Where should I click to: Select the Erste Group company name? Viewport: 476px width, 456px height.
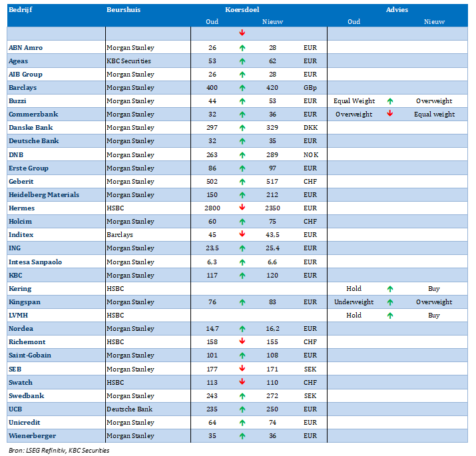29,168
